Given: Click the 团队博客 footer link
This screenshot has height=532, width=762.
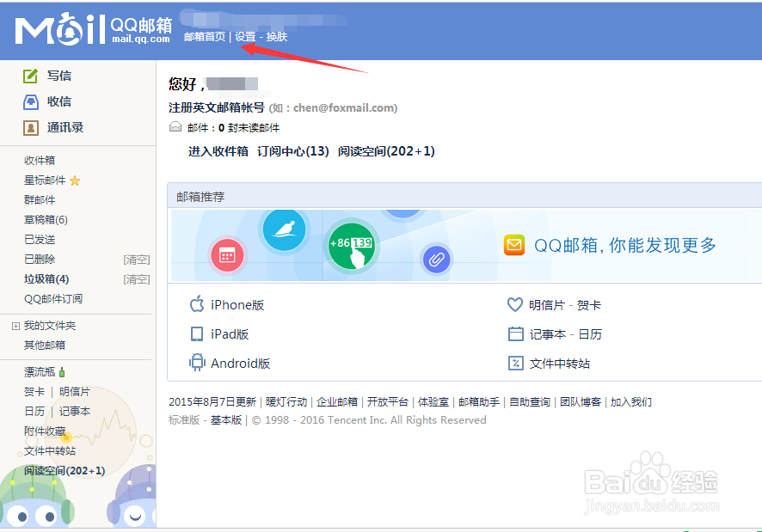Looking at the screenshot, I should pyautogui.click(x=581, y=402).
